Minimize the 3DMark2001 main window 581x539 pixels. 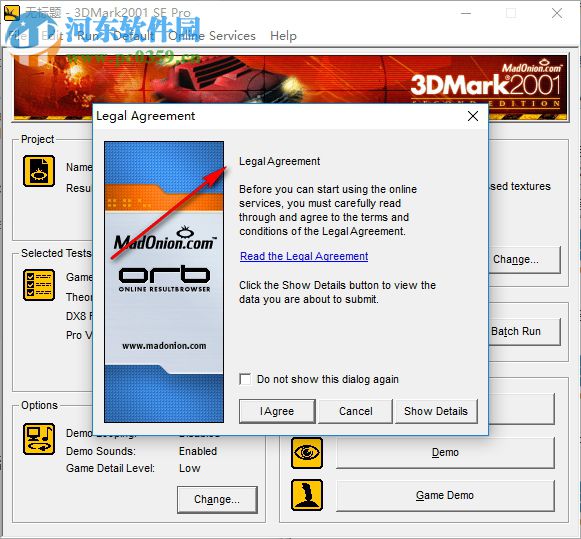pos(466,13)
